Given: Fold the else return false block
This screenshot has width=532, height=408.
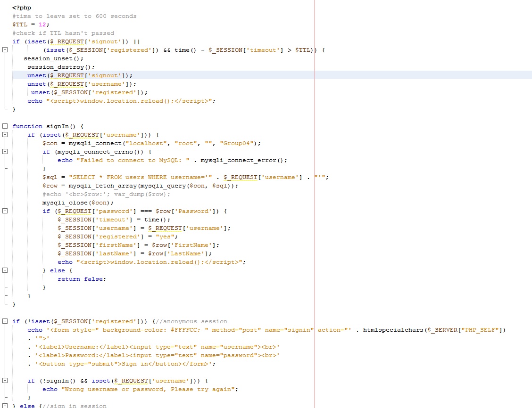Looking at the screenshot, I should click(x=5, y=270).
